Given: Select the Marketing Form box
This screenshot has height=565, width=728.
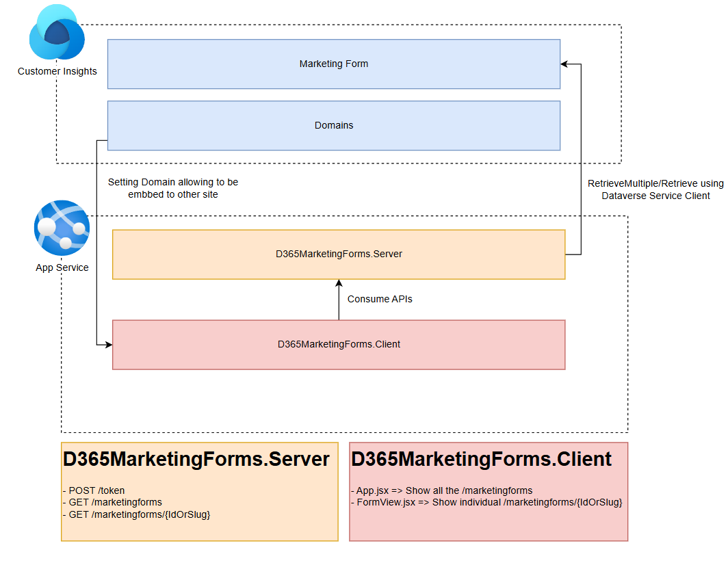Looking at the screenshot, I should [x=334, y=64].
